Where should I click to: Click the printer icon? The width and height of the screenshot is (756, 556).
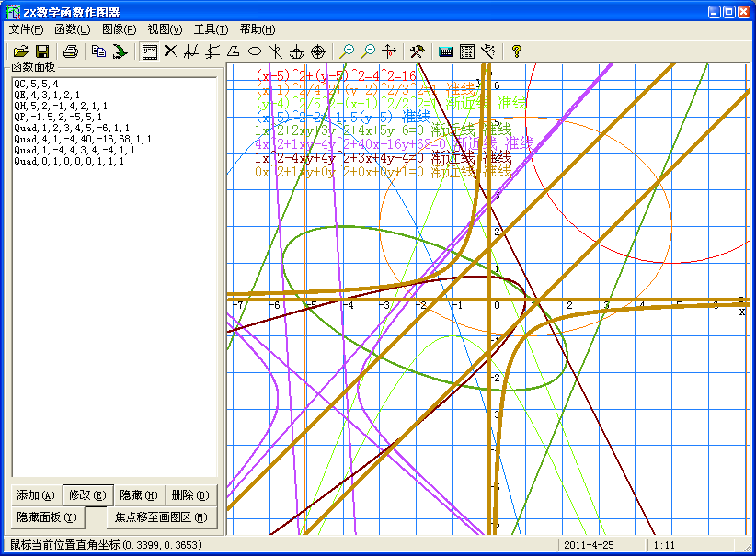click(x=71, y=51)
